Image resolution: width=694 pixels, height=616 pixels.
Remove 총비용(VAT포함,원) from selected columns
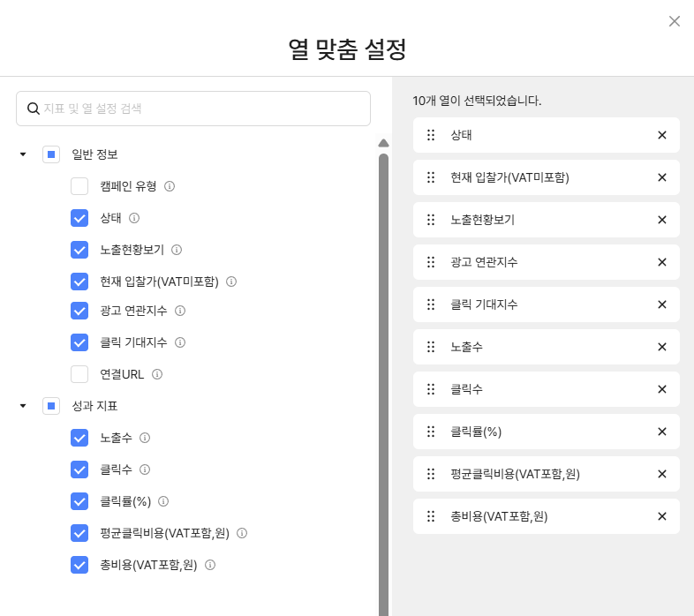(x=662, y=516)
